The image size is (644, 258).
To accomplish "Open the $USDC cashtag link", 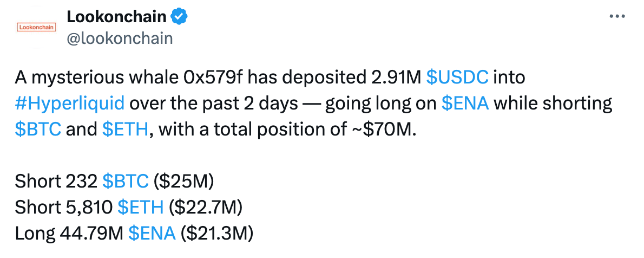I will 458,78.
